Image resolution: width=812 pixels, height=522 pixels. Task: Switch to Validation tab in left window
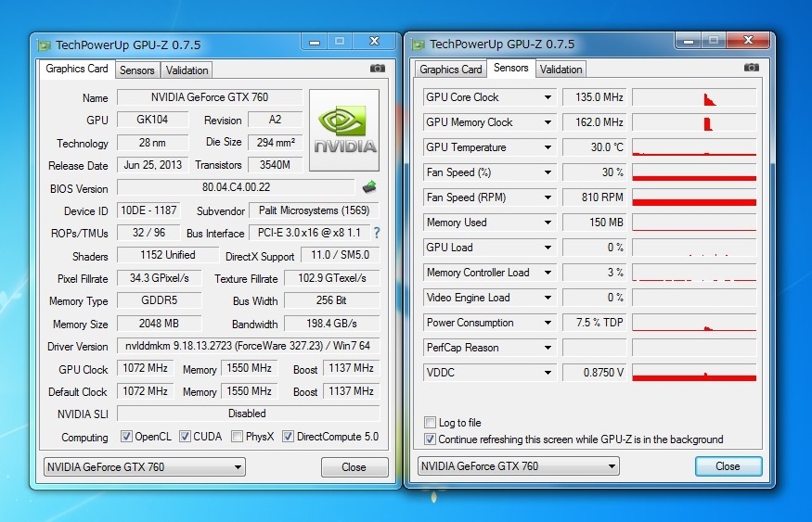tap(187, 70)
